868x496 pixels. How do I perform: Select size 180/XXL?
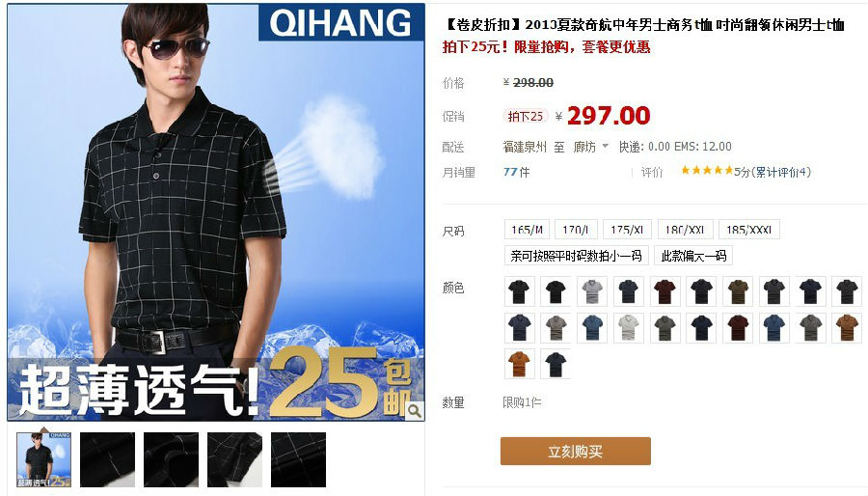click(x=685, y=229)
